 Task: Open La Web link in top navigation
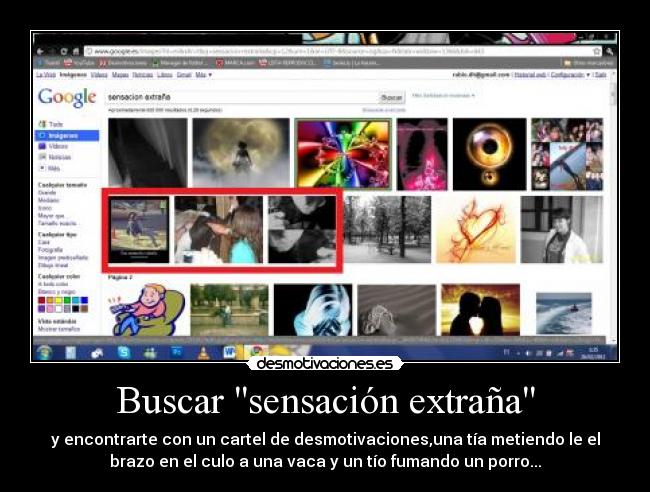click(46, 75)
